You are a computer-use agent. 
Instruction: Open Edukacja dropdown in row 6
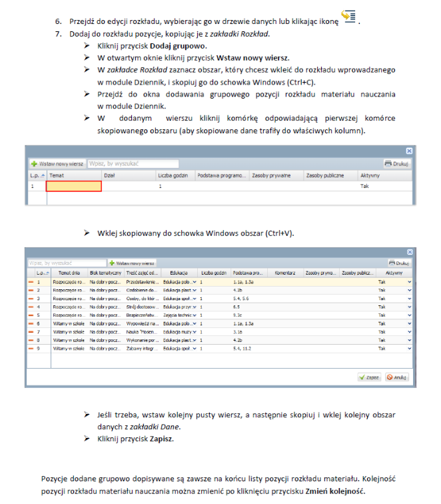point(195,324)
